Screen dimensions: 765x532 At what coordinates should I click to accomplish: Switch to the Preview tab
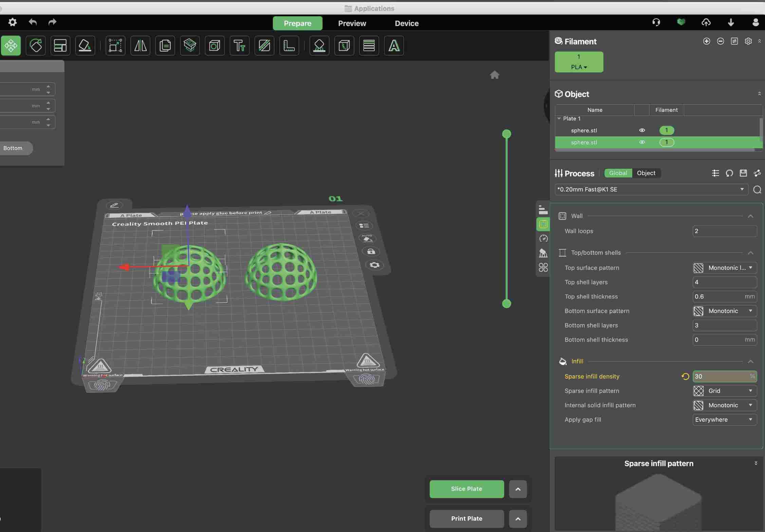(x=352, y=23)
